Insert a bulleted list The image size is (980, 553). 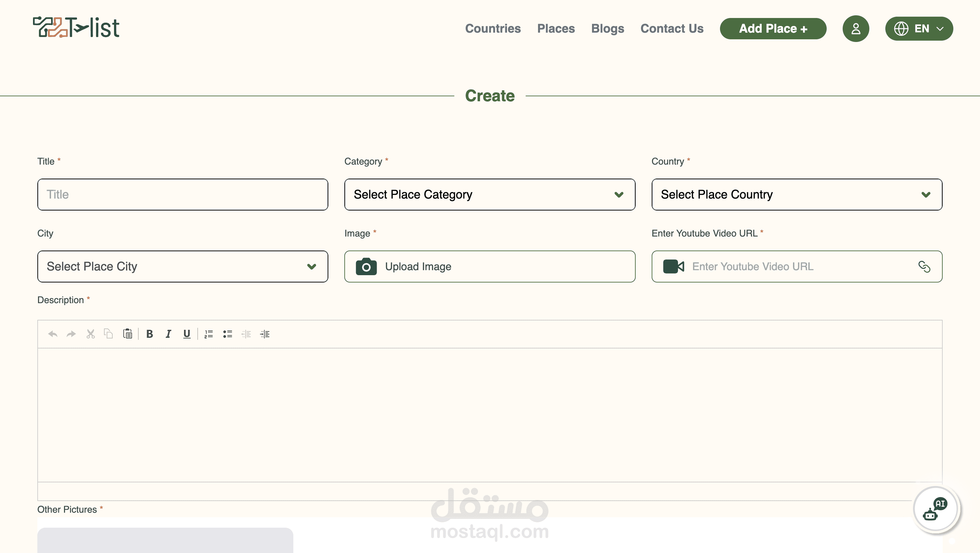pyautogui.click(x=227, y=334)
